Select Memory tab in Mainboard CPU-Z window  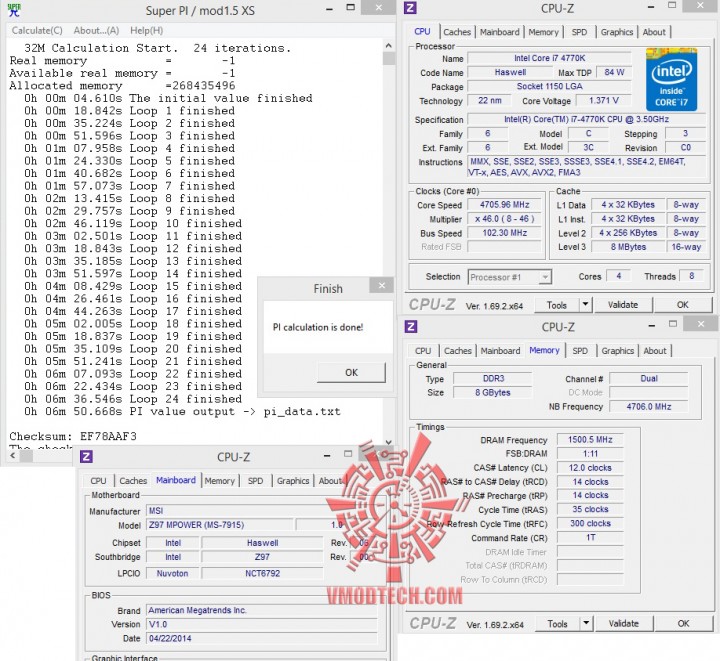219,481
